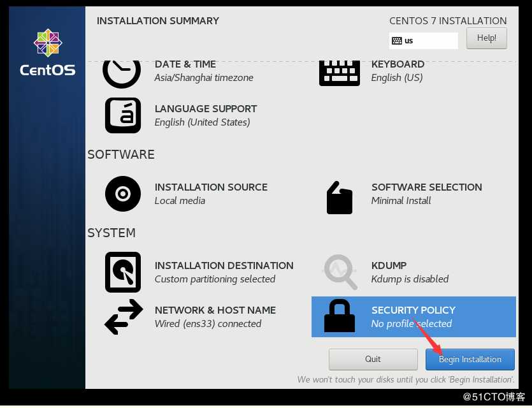
Task: Click INSTALLATION SUMMARY title
Action: click(x=158, y=21)
